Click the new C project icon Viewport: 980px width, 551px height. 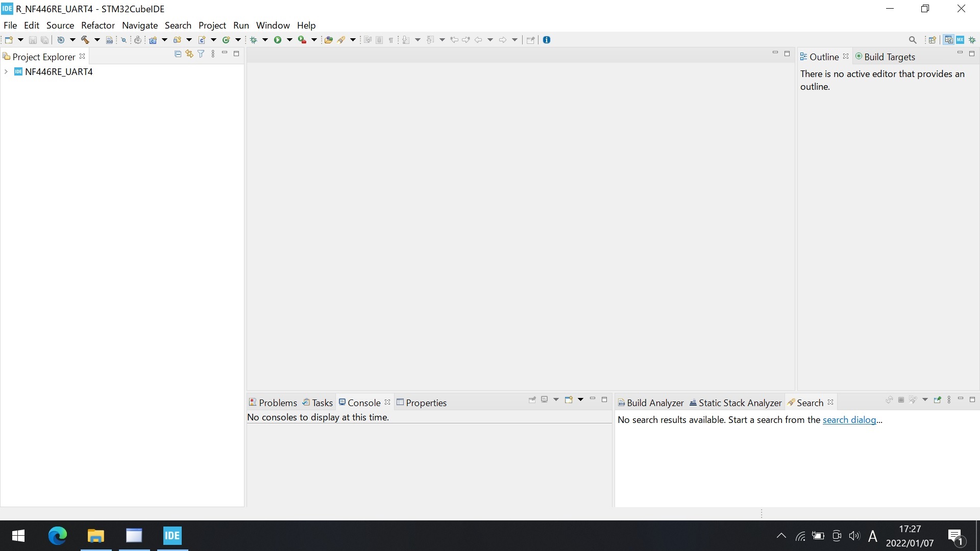coord(153,40)
